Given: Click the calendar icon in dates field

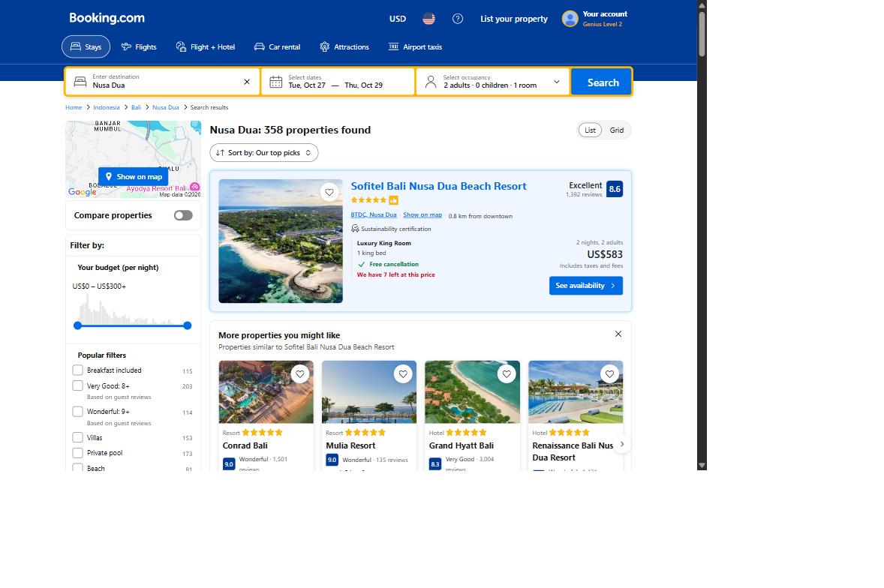Looking at the screenshot, I should pos(275,82).
